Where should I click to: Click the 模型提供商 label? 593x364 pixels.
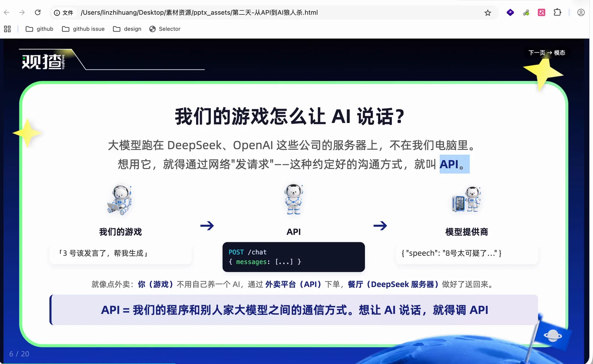(467, 232)
